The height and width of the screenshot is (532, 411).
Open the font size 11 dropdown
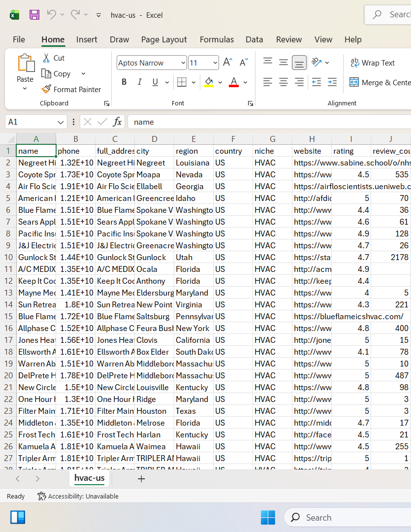[215, 63]
